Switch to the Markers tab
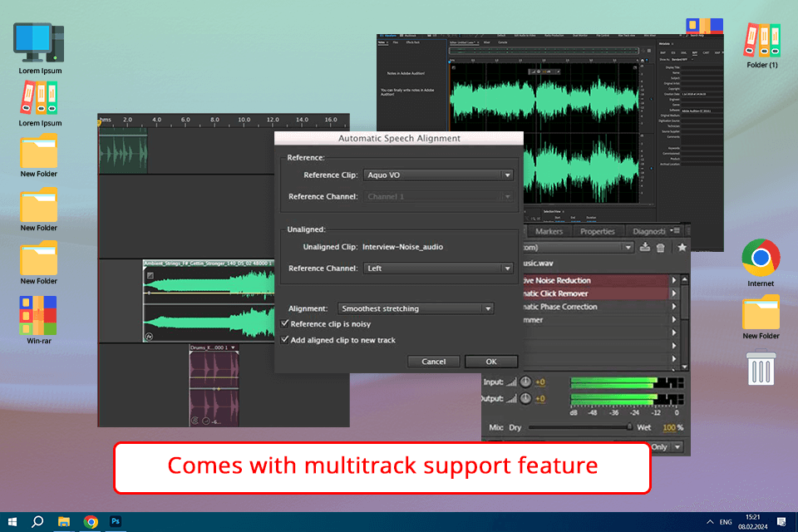Screen dimensions: 798x532 (549, 231)
